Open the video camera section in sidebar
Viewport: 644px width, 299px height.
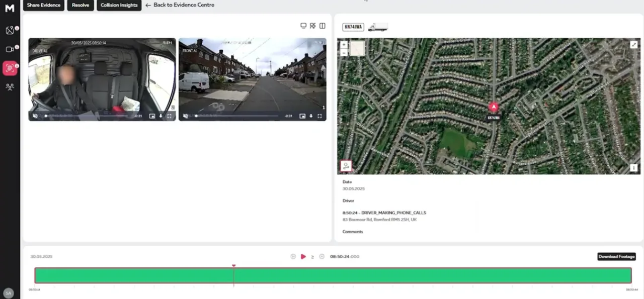click(x=10, y=49)
